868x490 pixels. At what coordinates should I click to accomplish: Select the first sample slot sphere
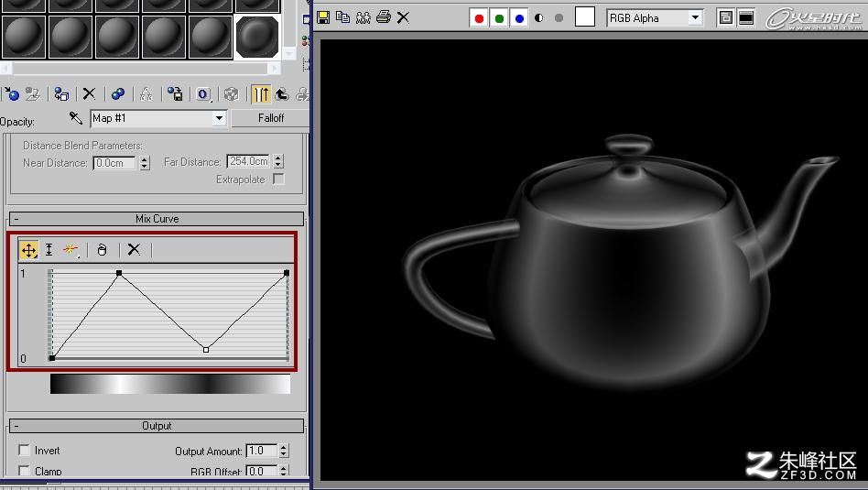click(23, 37)
